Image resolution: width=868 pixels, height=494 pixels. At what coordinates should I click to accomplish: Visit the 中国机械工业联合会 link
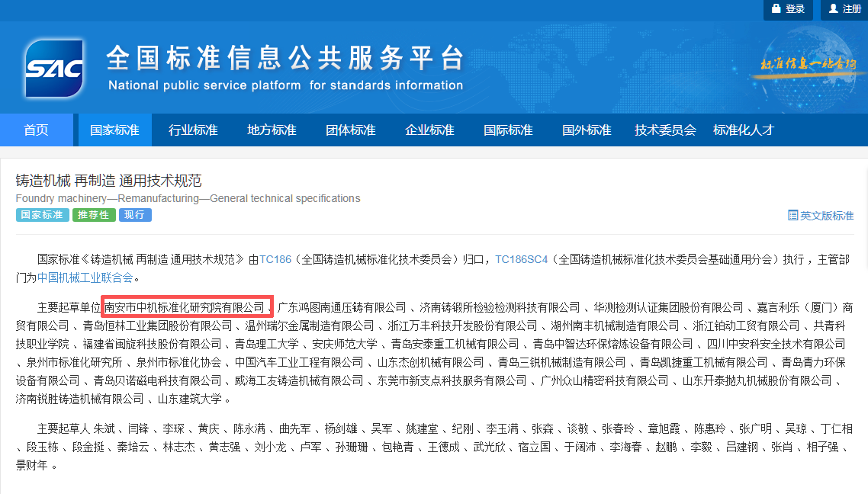tap(85, 277)
